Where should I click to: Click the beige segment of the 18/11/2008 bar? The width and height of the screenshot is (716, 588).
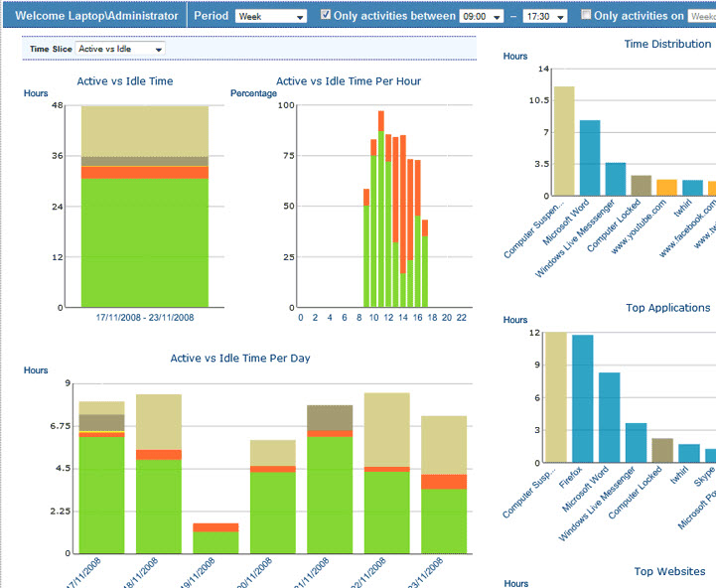click(159, 422)
